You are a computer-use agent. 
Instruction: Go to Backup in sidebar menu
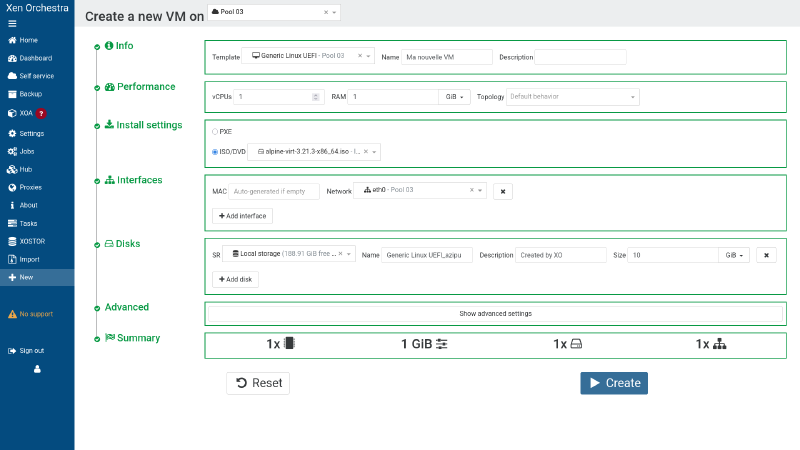(x=30, y=94)
